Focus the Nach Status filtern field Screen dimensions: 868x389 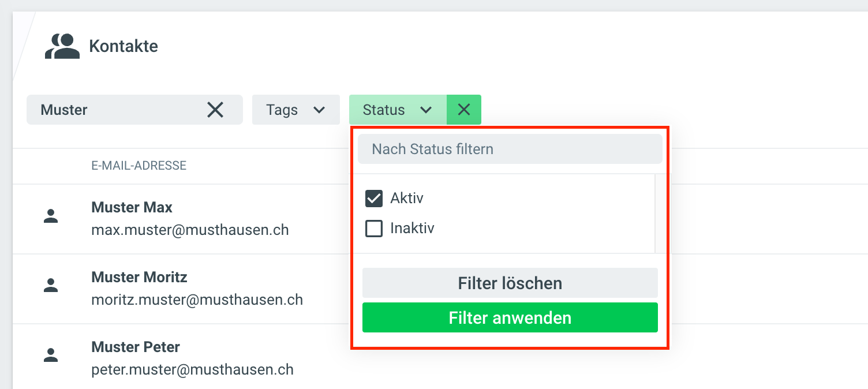[510, 149]
